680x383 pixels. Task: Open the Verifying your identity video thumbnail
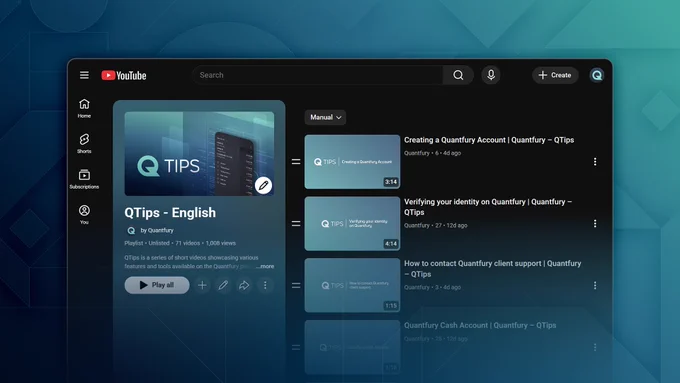coord(352,224)
